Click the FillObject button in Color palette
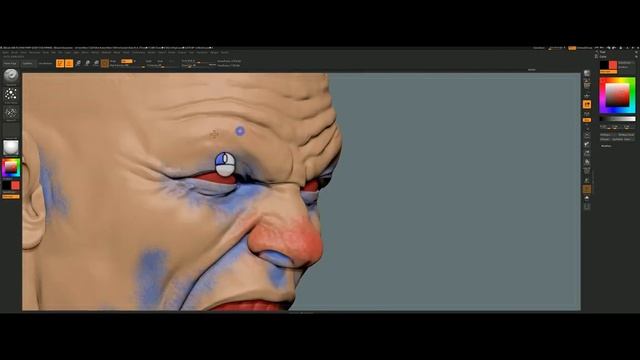 [x=608, y=135]
